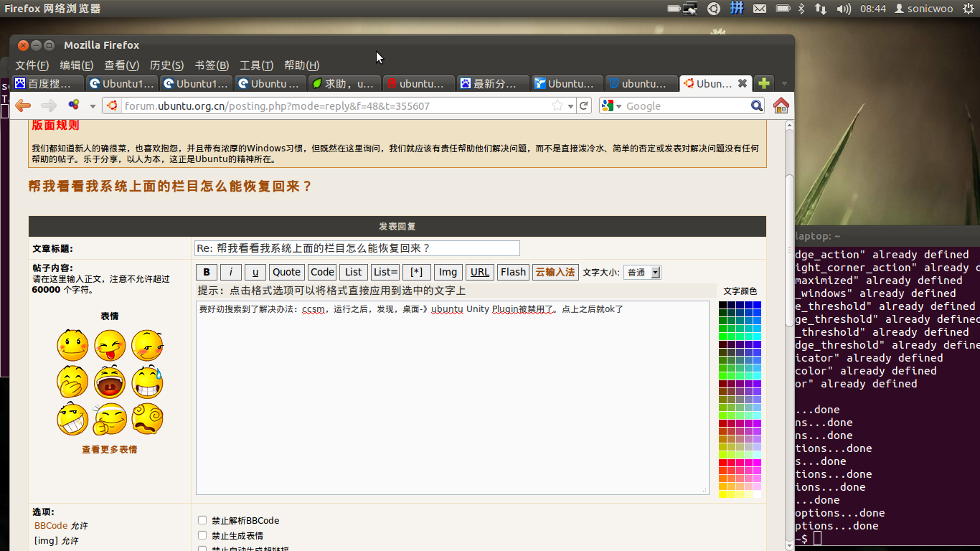Click into the post message text area
Image resolution: width=980 pixels, height=551 pixels.
pyautogui.click(x=453, y=397)
